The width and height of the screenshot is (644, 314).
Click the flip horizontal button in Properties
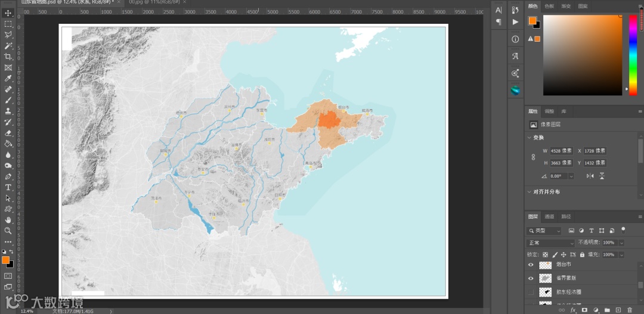click(x=590, y=176)
